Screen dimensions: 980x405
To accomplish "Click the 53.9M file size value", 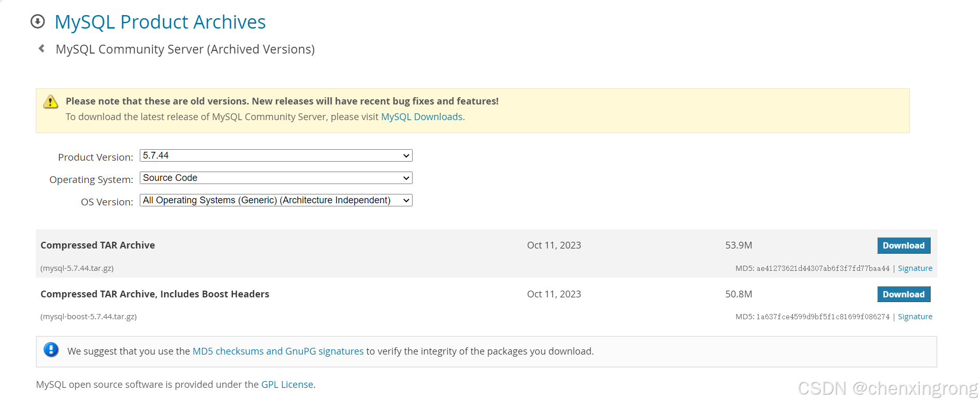I will [739, 245].
